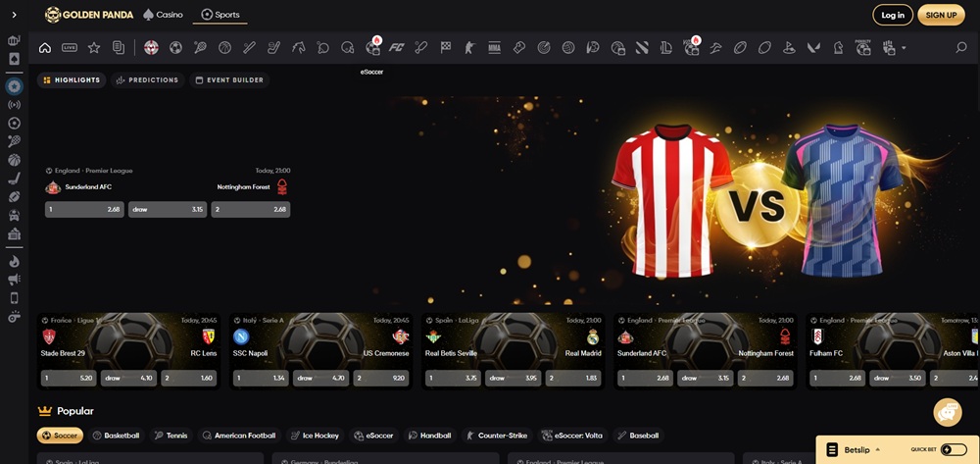Select the chess knight icon

coord(838,47)
